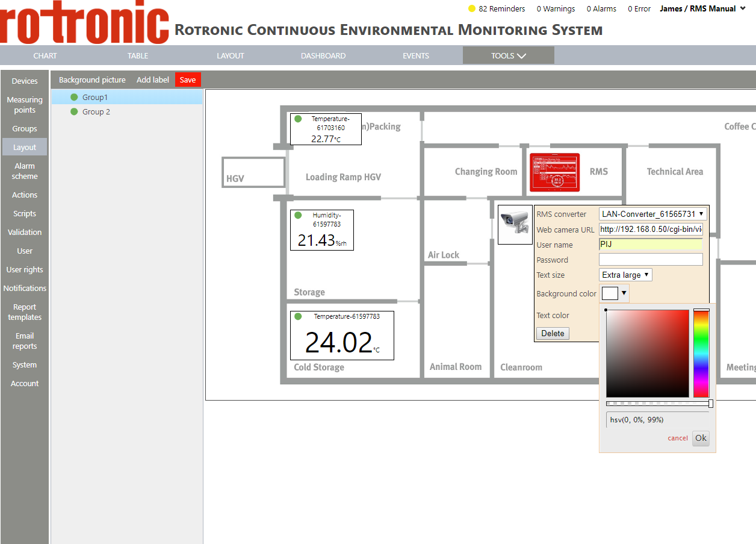Open the RMS converter dropdown
Viewport: 756px width, 544px height.
[x=653, y=214]
